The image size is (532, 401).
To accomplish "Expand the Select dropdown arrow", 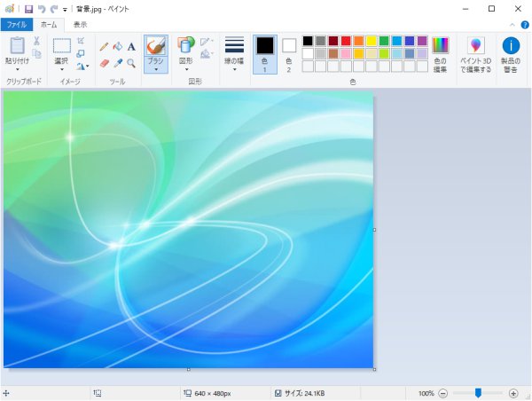I will point(62,69).
